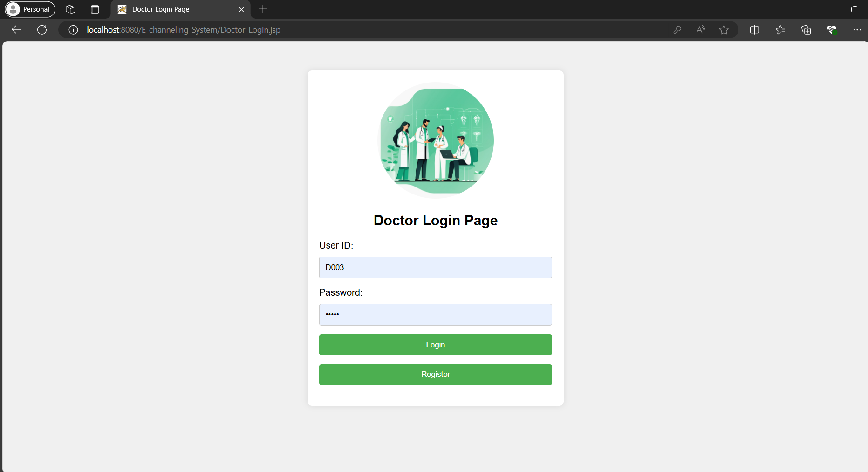This screenshot has width=868, height=472.
Task: Open Browser essentials heart icon
Action: 832,30
